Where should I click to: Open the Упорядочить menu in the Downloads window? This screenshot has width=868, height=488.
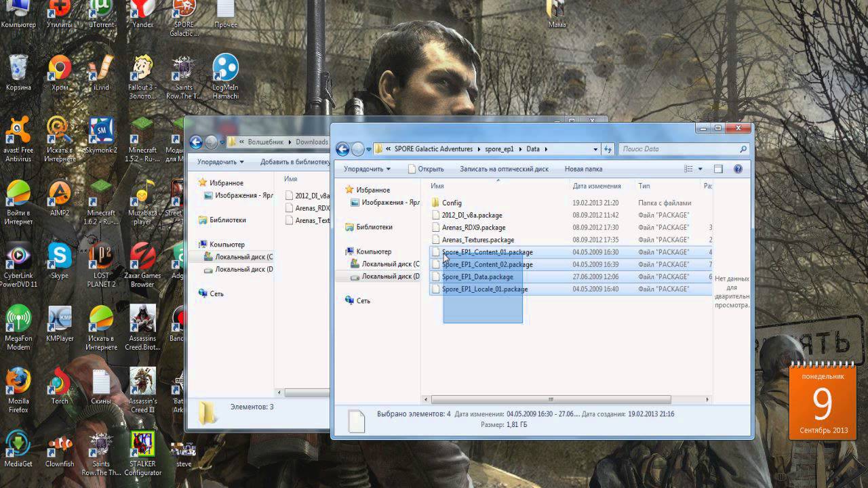coord(220,162)
